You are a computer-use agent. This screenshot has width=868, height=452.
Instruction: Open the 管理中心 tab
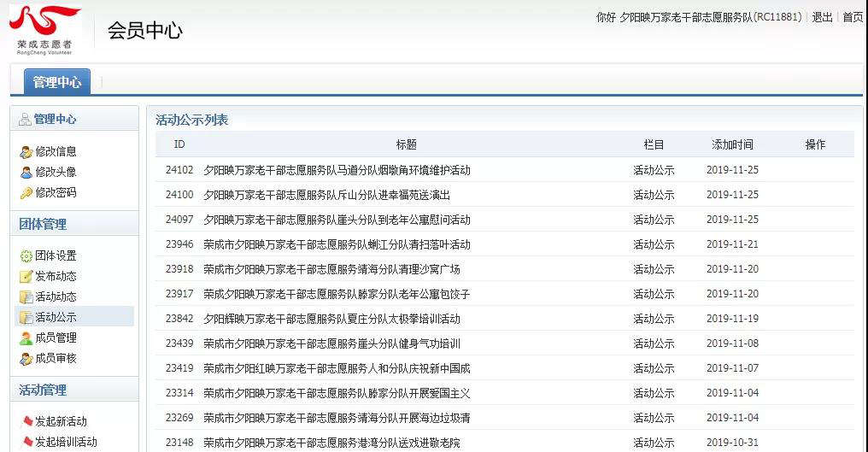point(56,82)
